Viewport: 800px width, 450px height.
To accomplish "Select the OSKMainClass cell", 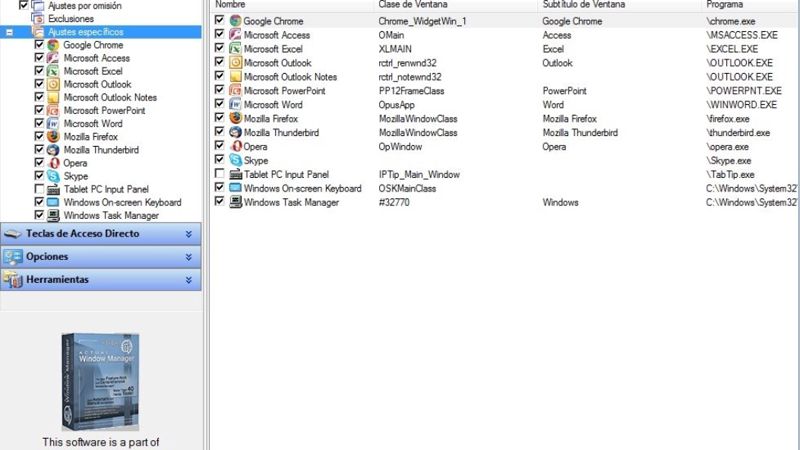I will [407, 189].
